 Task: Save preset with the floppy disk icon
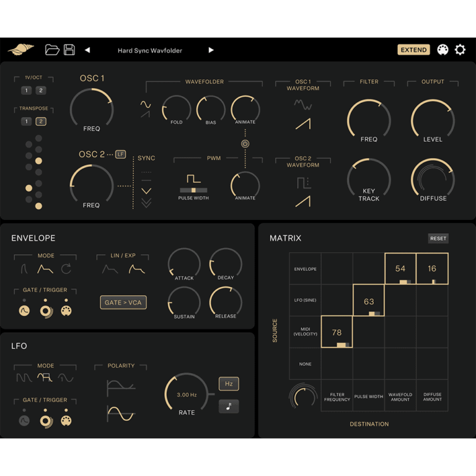69,50
